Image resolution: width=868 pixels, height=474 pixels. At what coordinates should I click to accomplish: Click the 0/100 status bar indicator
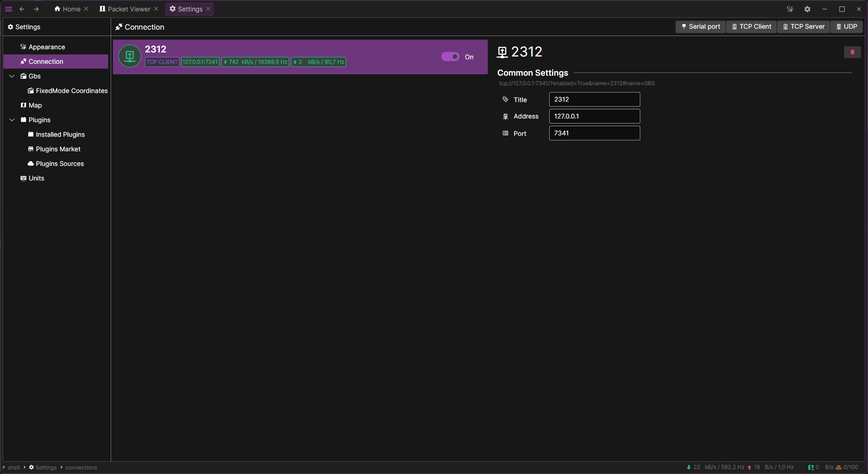click(x=847, y=468)
